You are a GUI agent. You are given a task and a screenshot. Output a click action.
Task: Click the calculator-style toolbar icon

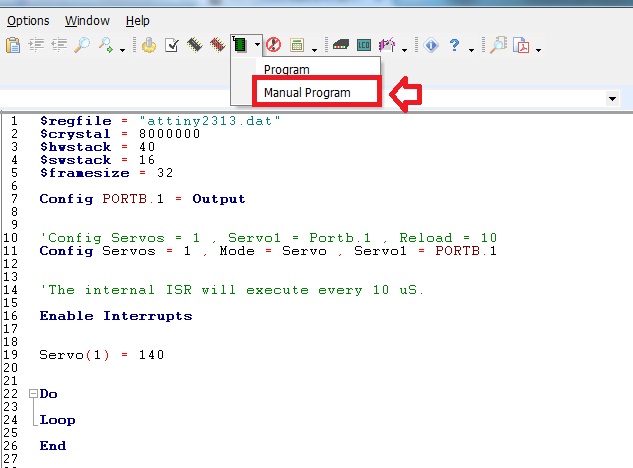(x=297, y=45)
